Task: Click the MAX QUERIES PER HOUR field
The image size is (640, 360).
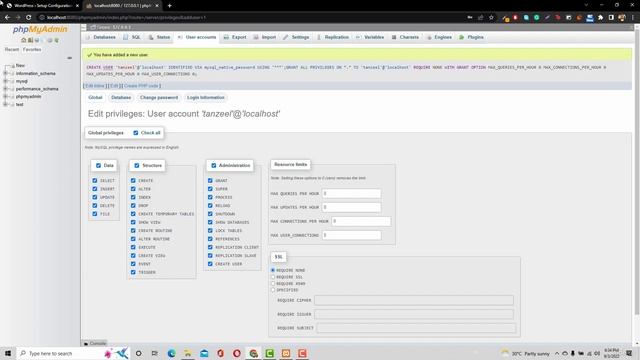Action: [351, 193]
